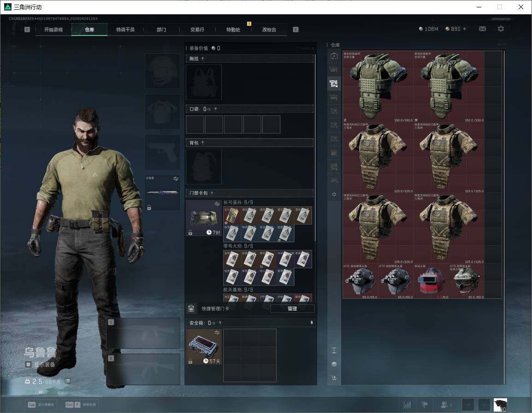Open the 特战干员 tab
532x413 pixels.
pyautogui.click(x=125, y=29)
